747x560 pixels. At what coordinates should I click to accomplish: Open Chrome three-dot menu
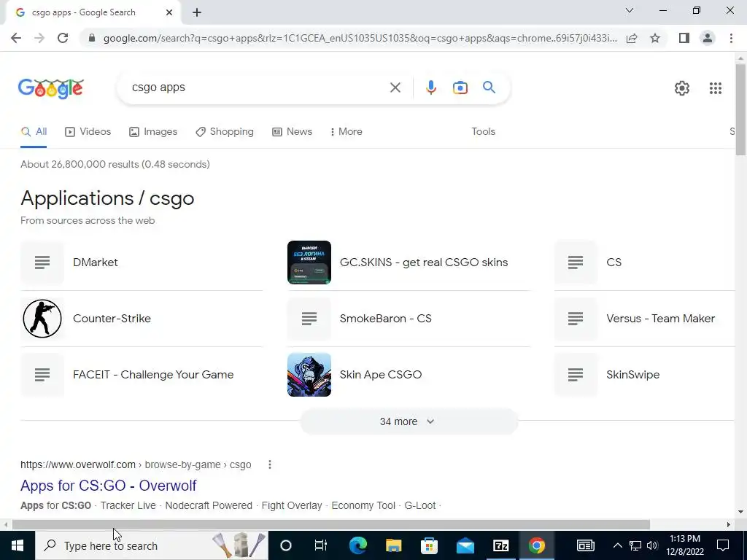[x=731, y=38]
